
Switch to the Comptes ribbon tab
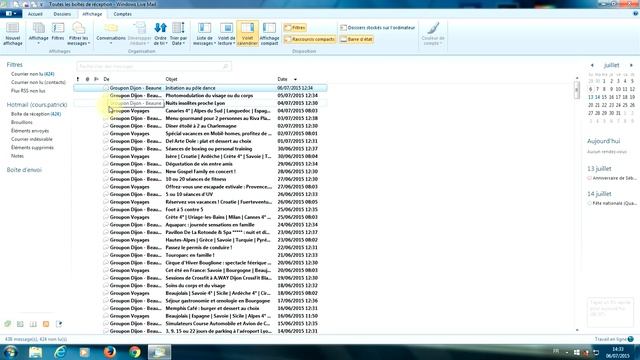tap(122, 14)
